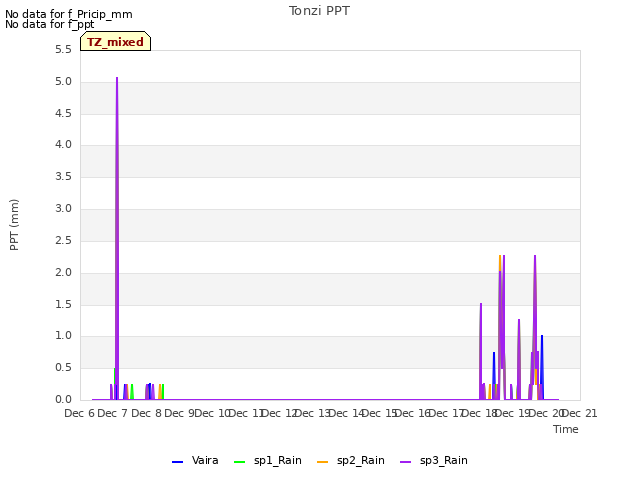Viewport: 640px width, 480px height.
Task: Click the green sp1_Rain legend color marker
Action: tap(240, 462)
